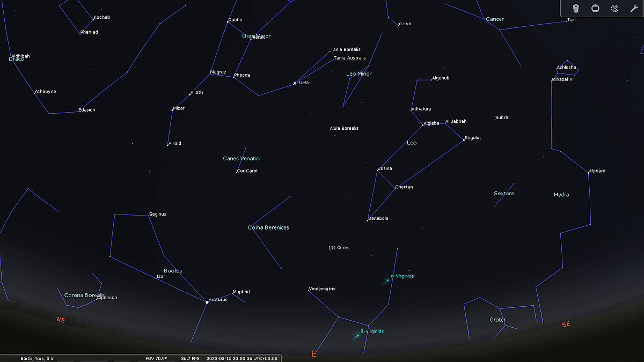Select the star Regulus in Leo
644x362 pixels.
[464, 140]
